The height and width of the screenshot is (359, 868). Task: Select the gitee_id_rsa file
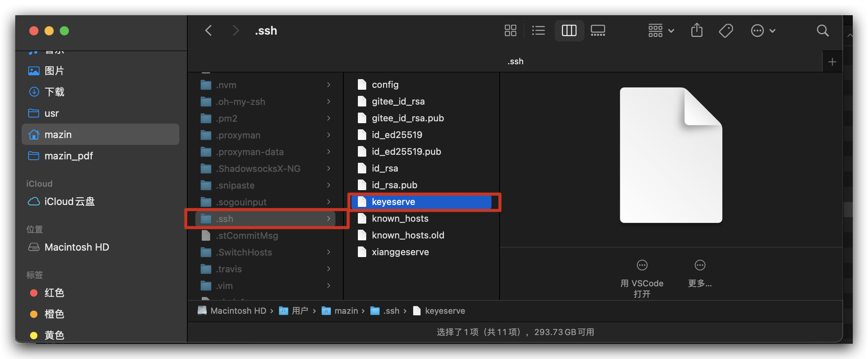[421, 101]
